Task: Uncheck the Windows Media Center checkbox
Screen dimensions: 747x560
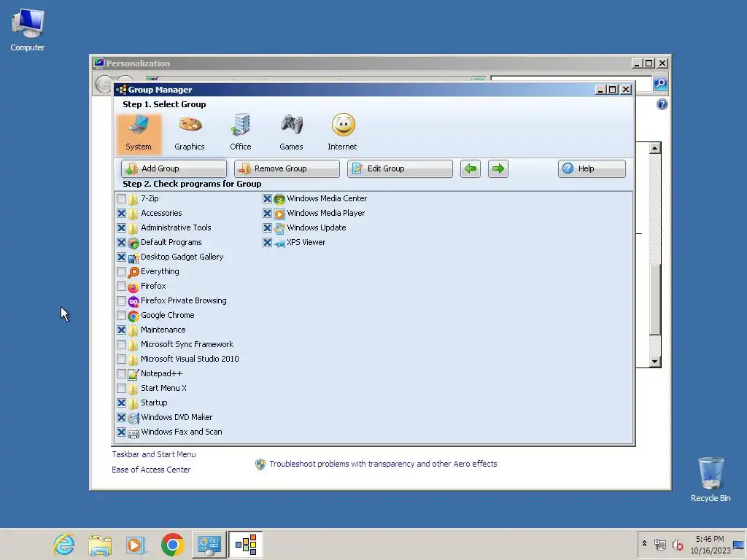Action: click(267, 198)
